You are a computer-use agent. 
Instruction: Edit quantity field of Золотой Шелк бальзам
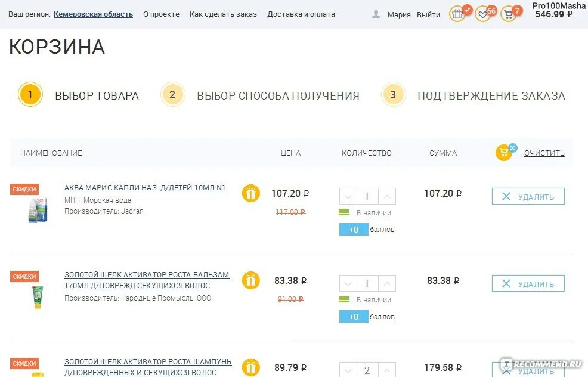pyautogui.click(x=367, y=283)
